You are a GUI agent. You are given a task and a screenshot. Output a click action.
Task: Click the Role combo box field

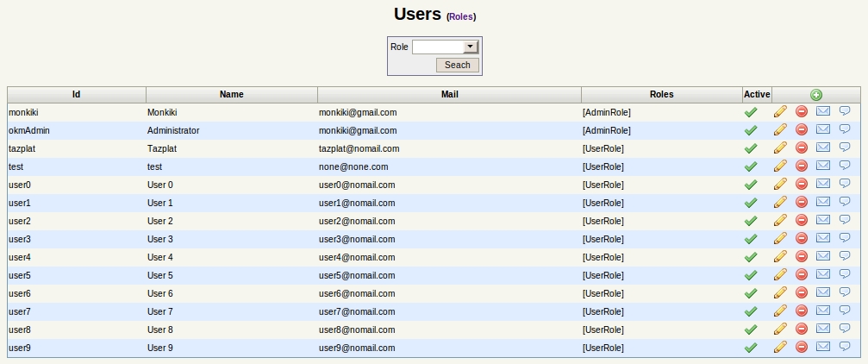click(445, 47)
